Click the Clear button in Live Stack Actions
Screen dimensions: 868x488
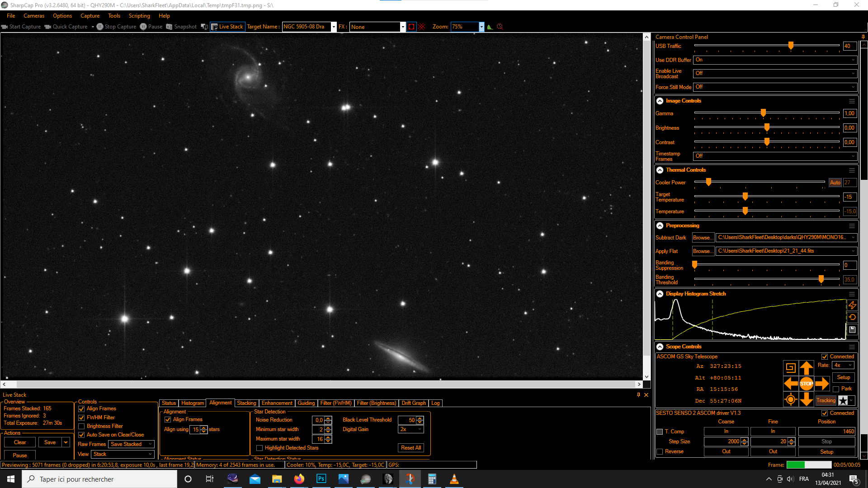[x=20, y=442]
